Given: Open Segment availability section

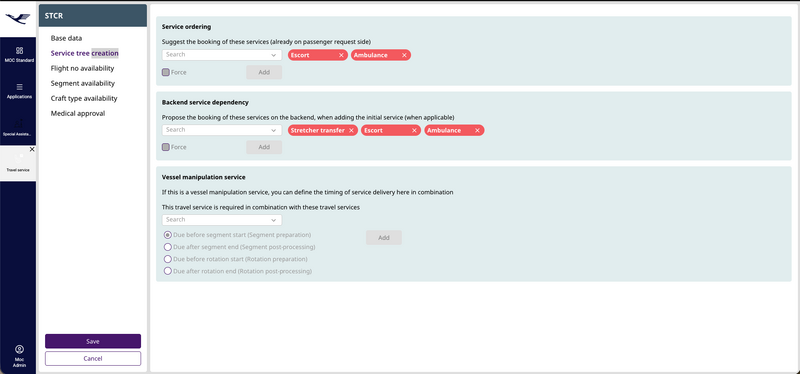Looking at the screenshot, I should pyautogui.click(x=83, y=83).
